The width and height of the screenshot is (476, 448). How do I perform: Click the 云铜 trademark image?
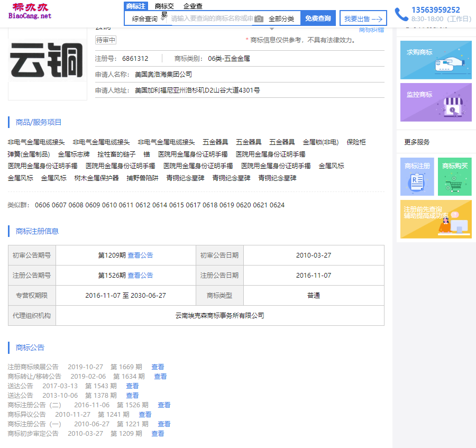(x=48, y=61)
